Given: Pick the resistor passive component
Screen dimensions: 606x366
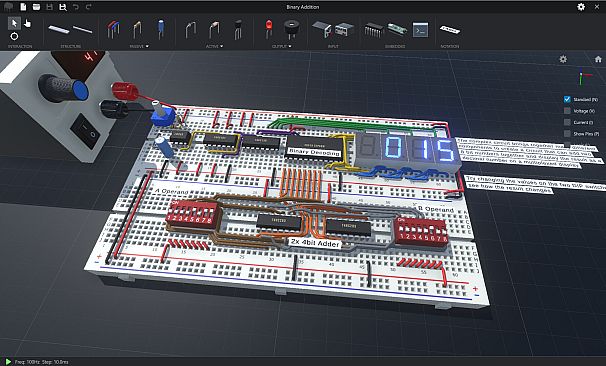Looking at the screenshot, I should (x=137, y=30).
